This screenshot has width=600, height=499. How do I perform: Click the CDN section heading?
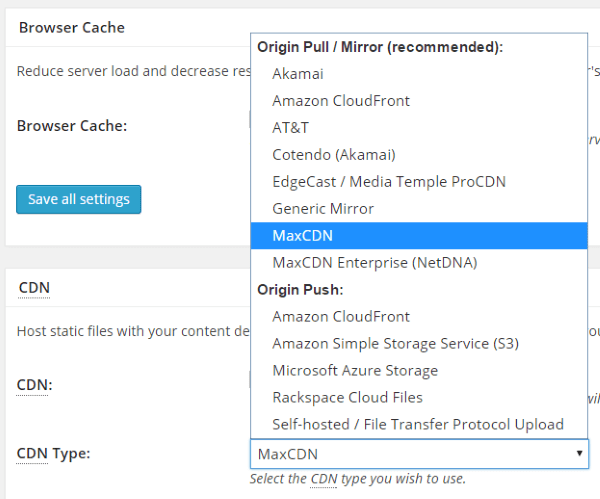34,288
